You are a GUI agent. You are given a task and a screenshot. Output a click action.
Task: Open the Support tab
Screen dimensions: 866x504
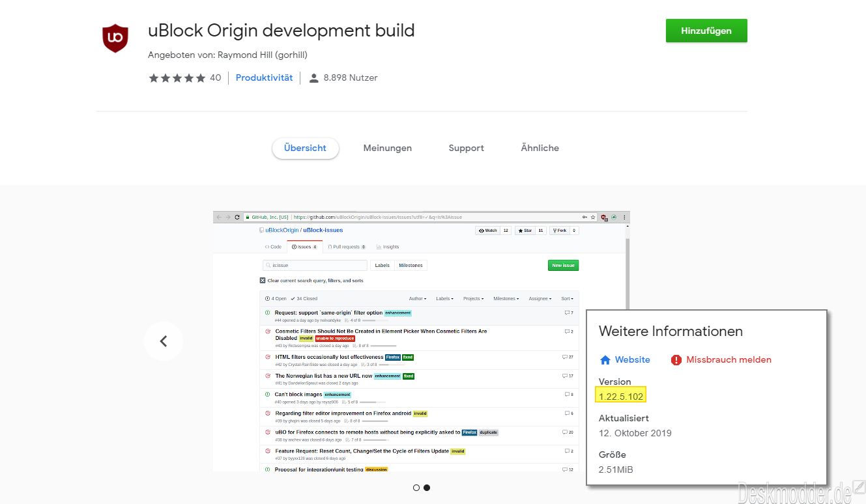click(x=466, y=148)
